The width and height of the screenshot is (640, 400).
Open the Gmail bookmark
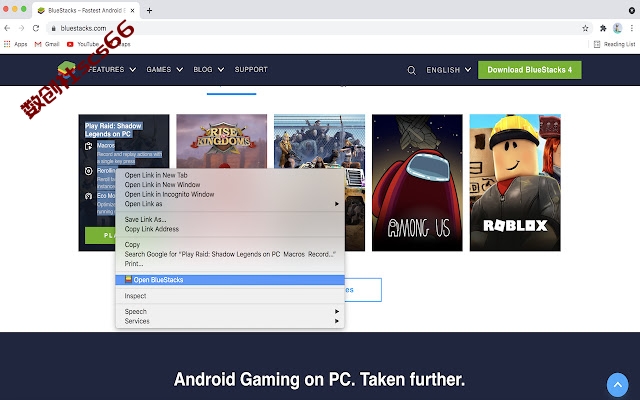tap(47, 44)
